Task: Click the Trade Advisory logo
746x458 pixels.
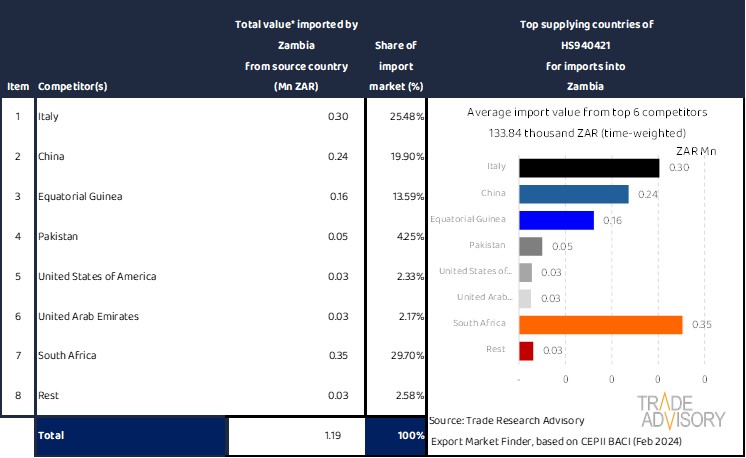Action: click(x=681, y=411)
